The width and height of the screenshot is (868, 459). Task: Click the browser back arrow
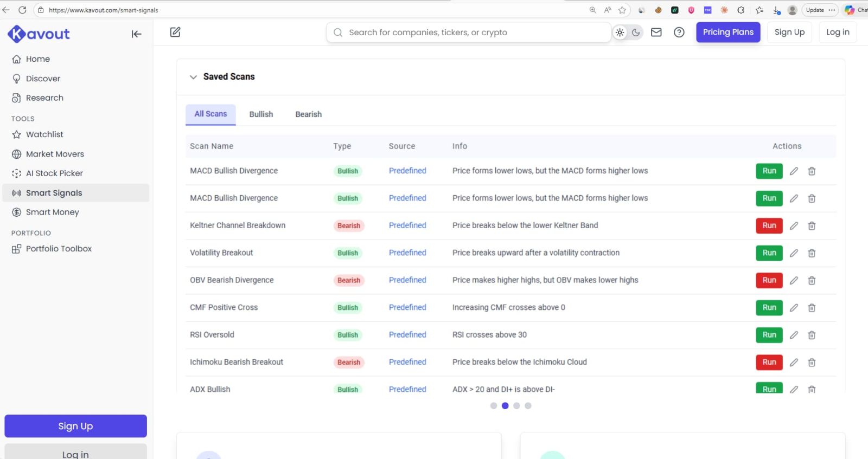[6, 10]
